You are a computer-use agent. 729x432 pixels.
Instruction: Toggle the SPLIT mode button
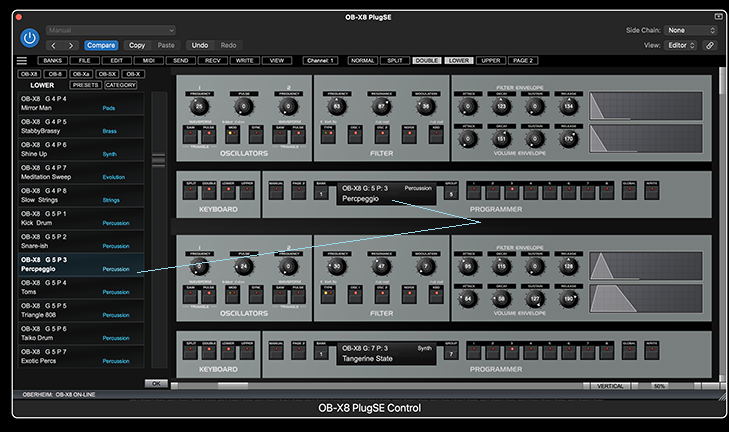(x=395, y=60)
